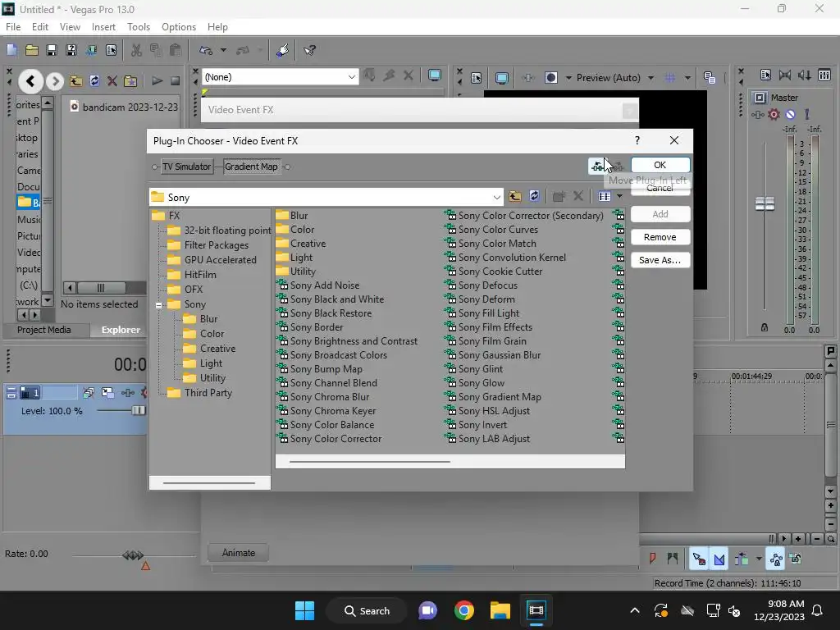Click the Chrome icon in taskbar
Screen dimensions: 840x630
click(464, 610)
